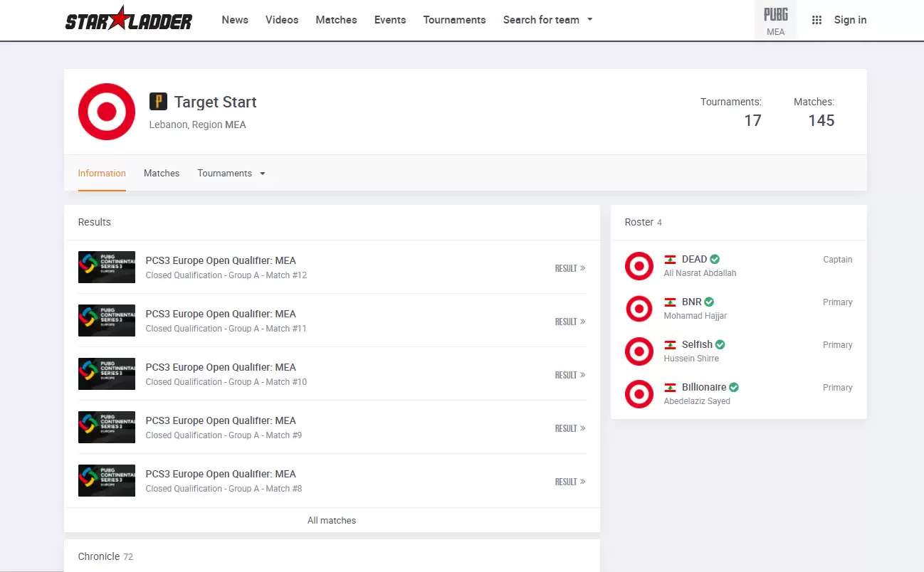The image size is (924, 572).
Task: Click the Target Start team logo
Action: 107,112
